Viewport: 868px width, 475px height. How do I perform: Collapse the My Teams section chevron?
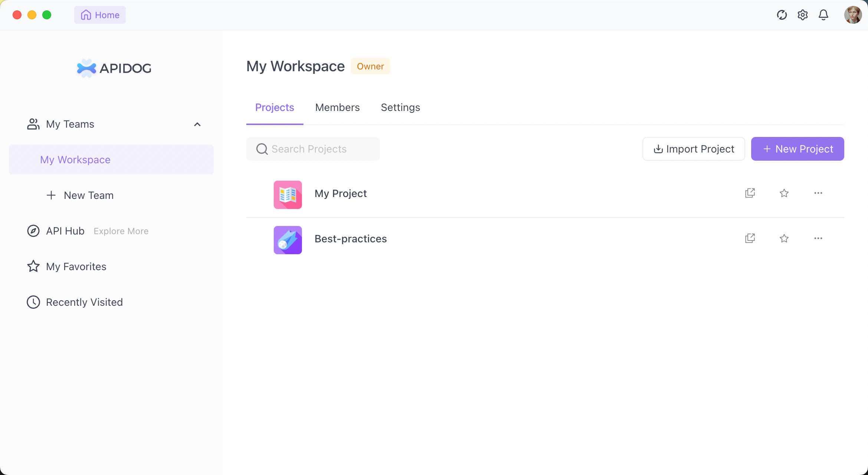tap(197, 124)
